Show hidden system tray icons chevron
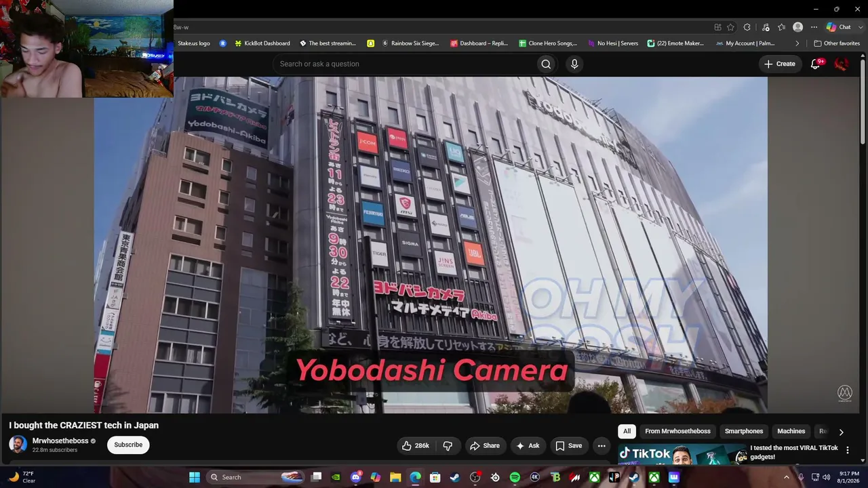The height and width of the screenshot is (488, 868). pyautogui.click(x=787, y=477)
